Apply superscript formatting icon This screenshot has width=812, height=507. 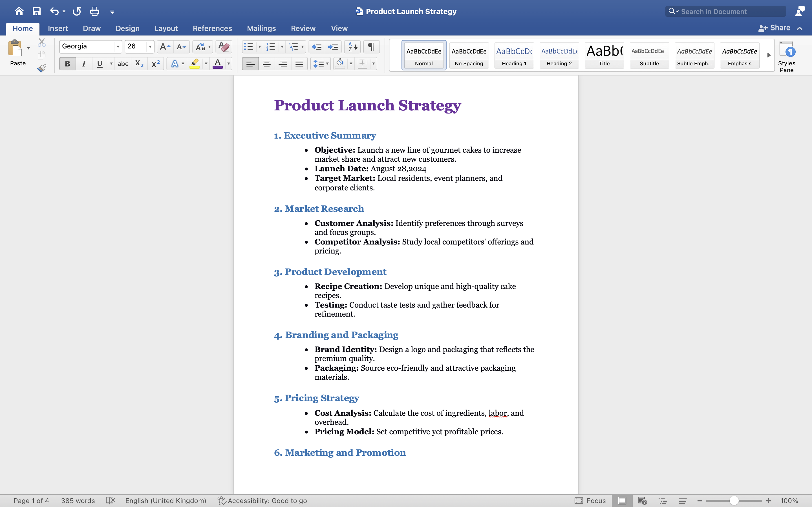pyautogui.click(x=155, y=64)
